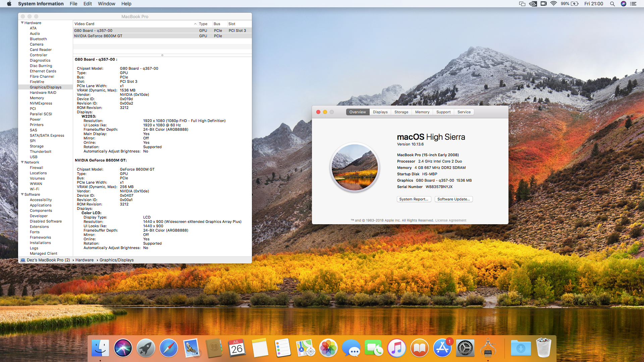Open Calendar icon showing 26
644x362 pixels.
[x=237, y=348]
